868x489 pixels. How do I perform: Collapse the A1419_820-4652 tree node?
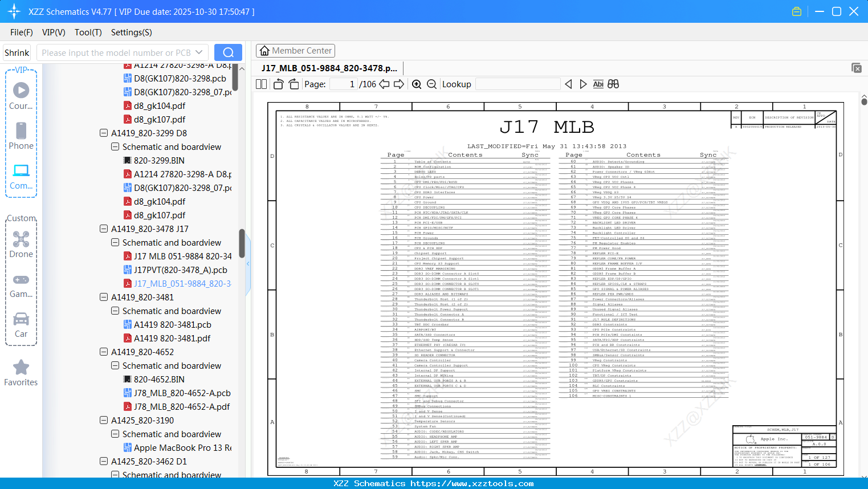click(x=104, y=352)
